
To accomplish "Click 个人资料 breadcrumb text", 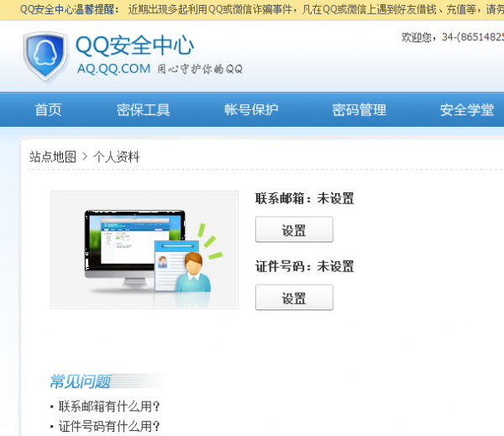I will 117,157.
